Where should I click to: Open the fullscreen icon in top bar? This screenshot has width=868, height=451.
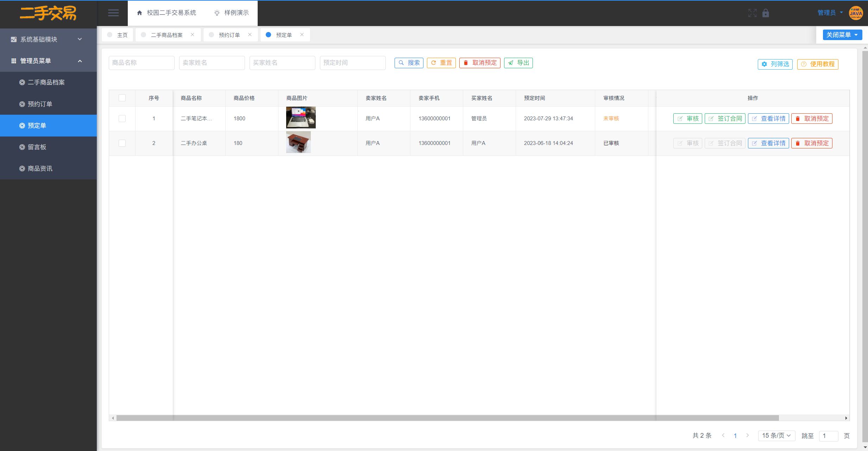coord(753,13)
